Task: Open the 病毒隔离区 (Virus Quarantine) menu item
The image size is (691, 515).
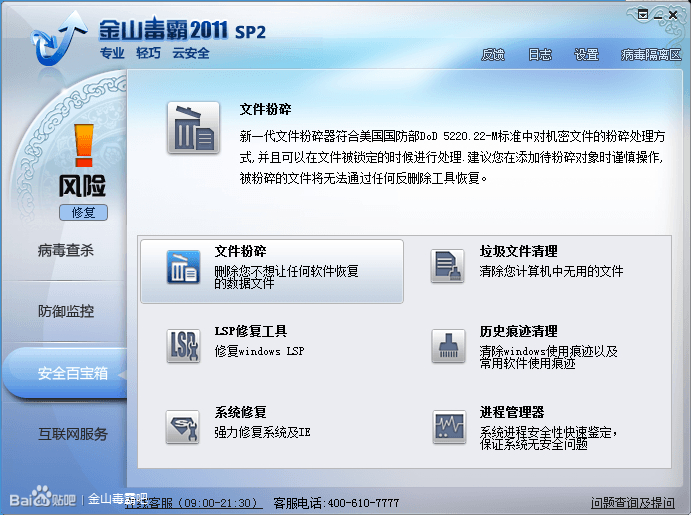Action: coord(651,55)
